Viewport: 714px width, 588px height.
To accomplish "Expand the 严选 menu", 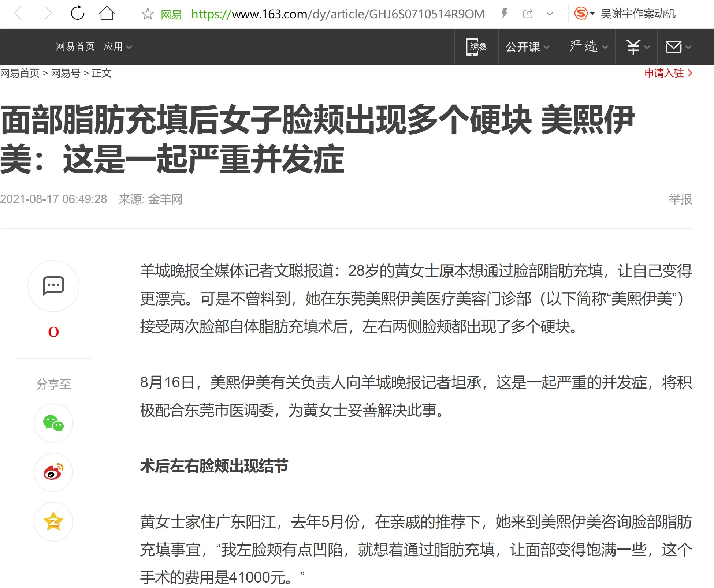I will pyautogui.click(x=588, y=46).
